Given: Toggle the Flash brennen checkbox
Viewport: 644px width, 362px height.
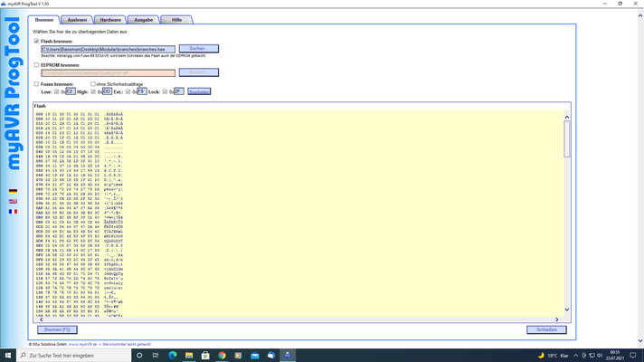Looking at the screenshot, I should pos(36,41).
